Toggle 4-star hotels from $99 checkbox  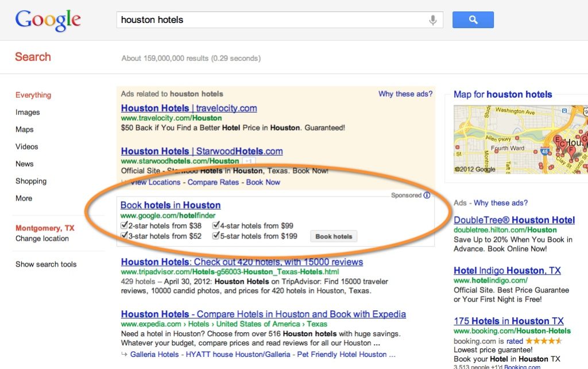216,225
